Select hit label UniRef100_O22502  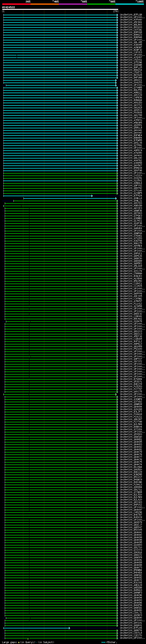click(131, 180)
